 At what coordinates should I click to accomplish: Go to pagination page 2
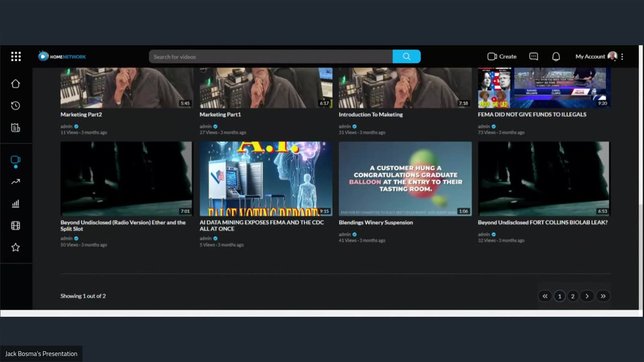point(573,296)
